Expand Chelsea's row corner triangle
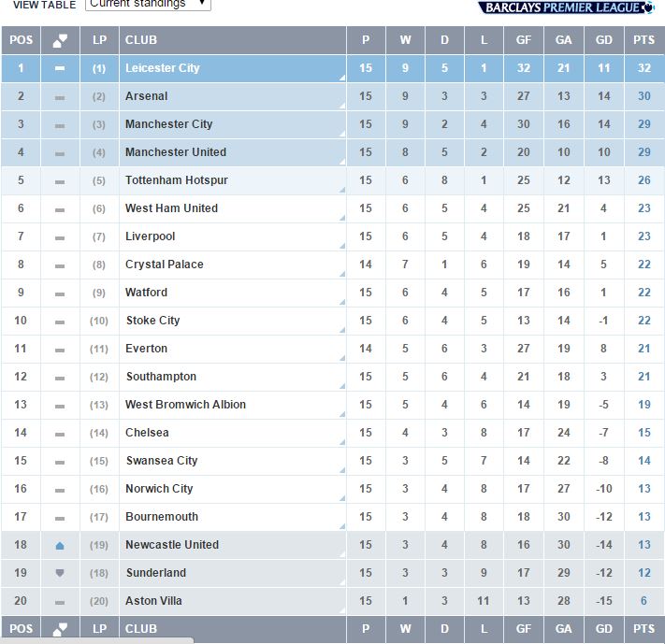This screenshot has height=644, width=665. tap(342, 442)
